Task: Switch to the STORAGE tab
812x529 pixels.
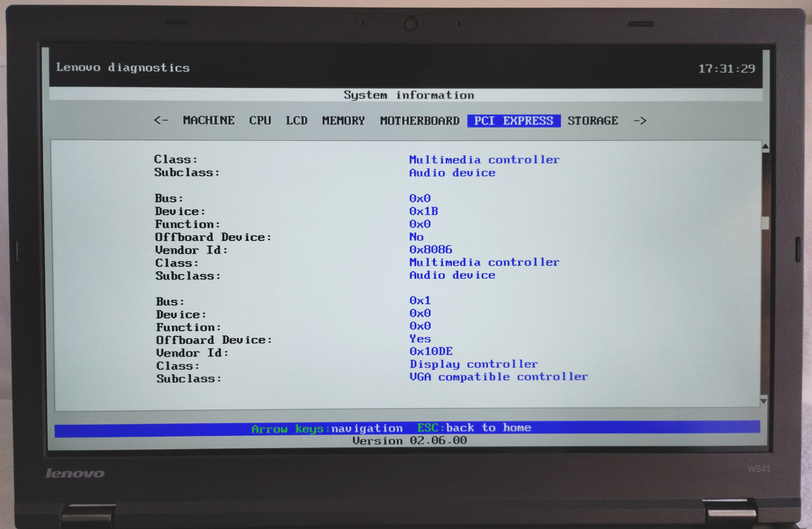Action: pos(593,121)
